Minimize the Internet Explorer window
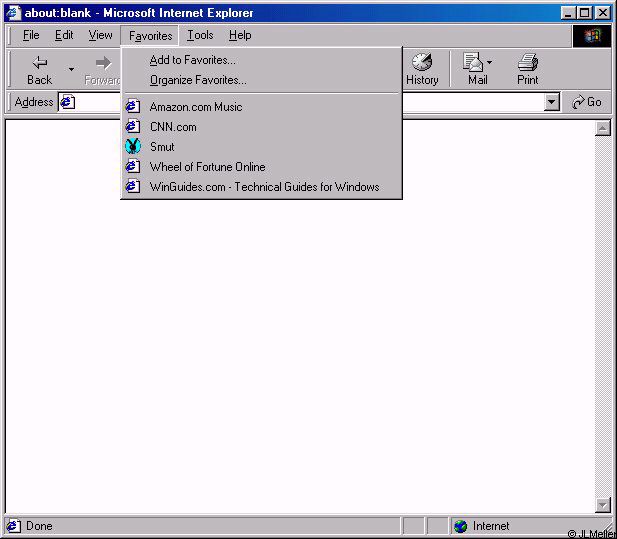 point(568,13)
